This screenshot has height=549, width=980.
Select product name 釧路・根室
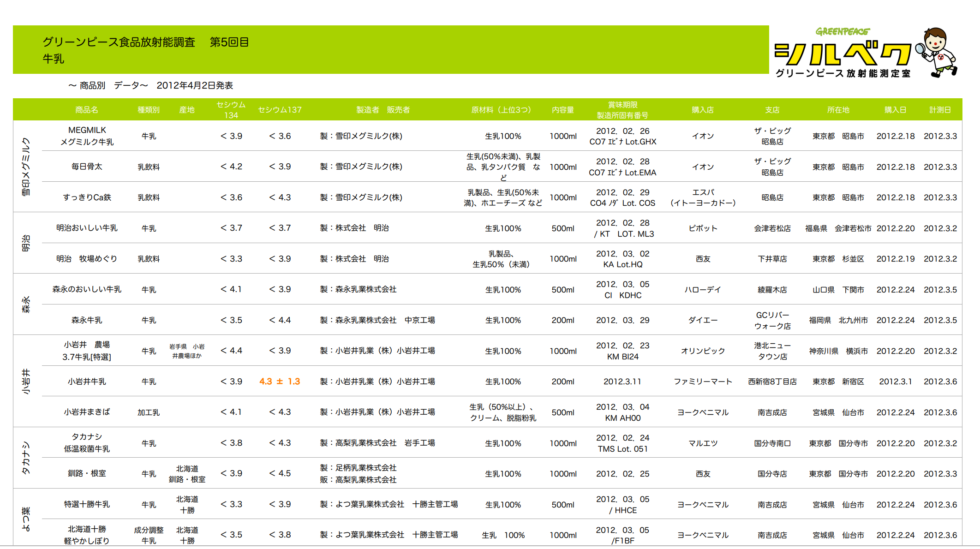point(87,473)
